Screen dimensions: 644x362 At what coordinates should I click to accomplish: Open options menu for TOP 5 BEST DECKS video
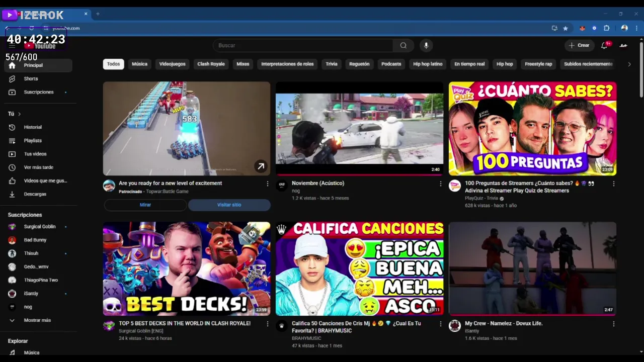tap(267, 324)
